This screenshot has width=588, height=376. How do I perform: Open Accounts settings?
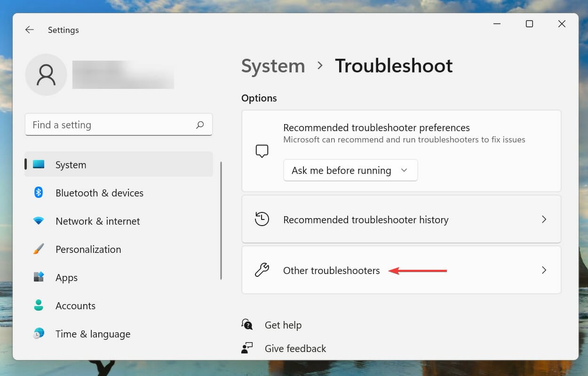point(119,305)
